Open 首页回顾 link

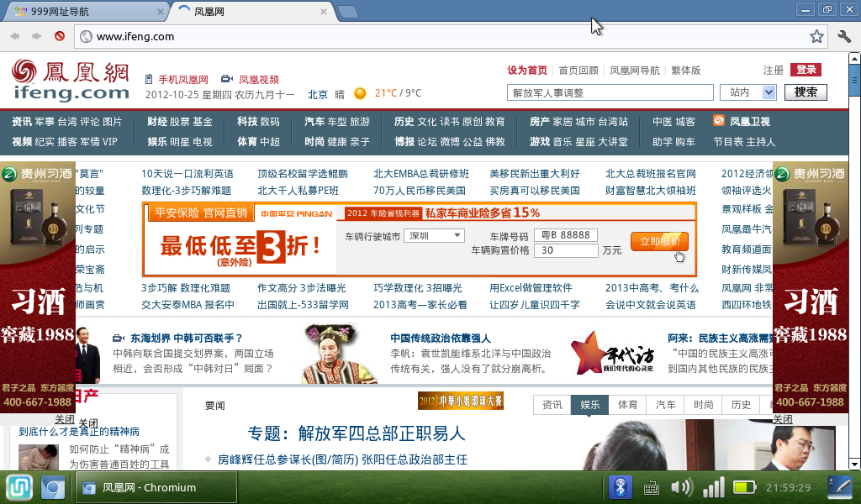coord(578,71)
